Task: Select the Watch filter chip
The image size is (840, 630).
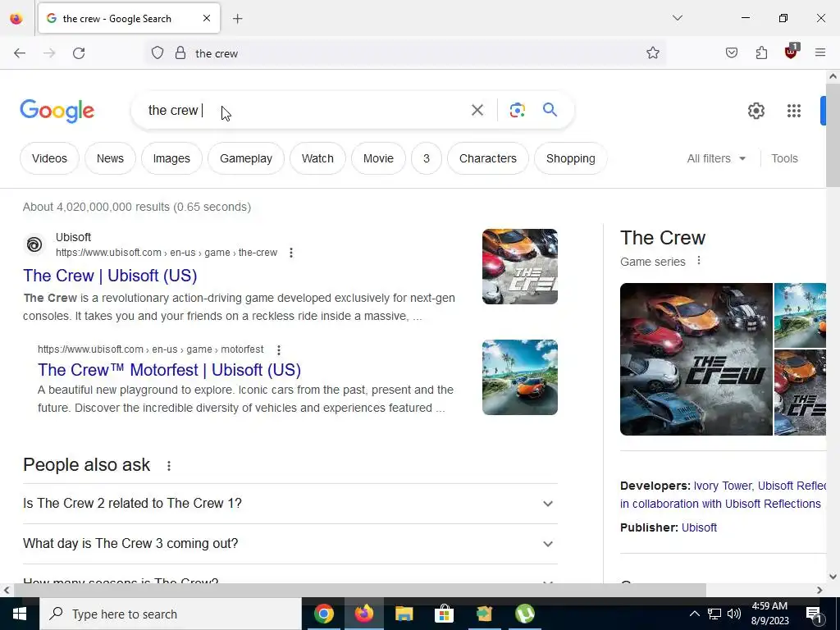Action: click(x=317, y=158)
